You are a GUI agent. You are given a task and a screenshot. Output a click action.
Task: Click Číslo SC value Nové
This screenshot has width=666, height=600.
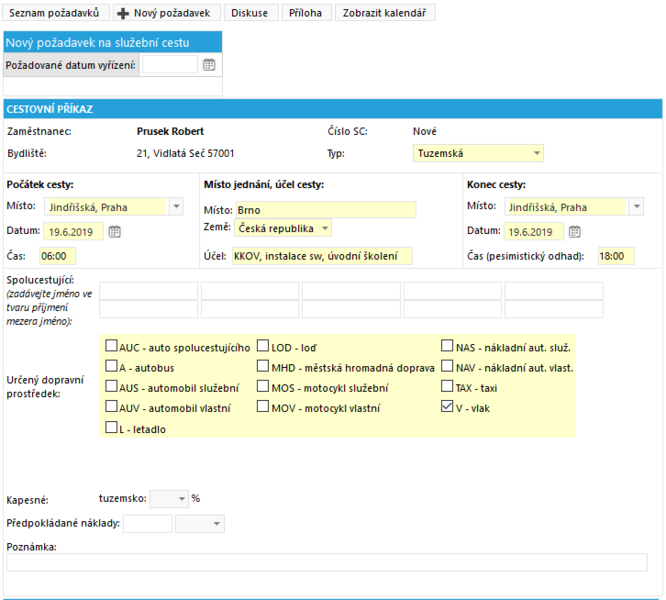point(424,131)
